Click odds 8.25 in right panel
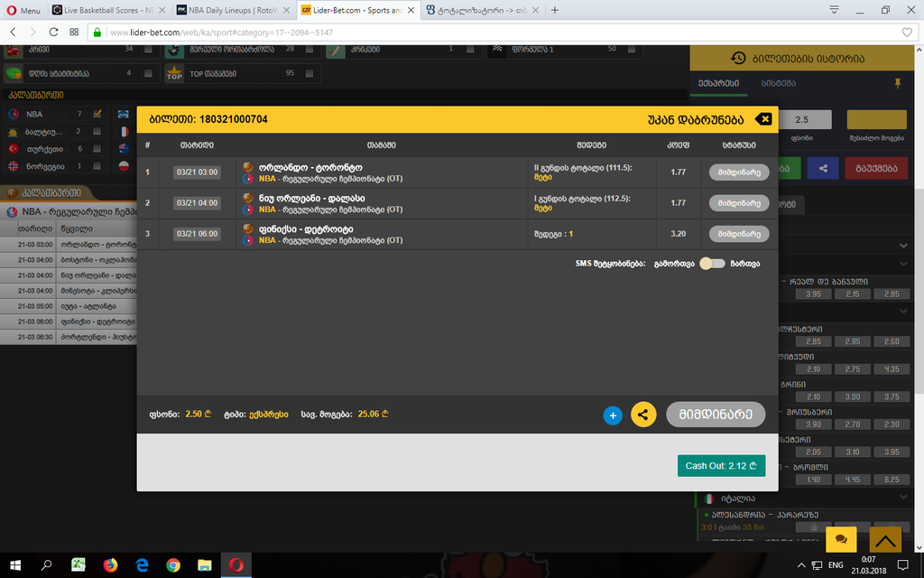Screen dimensions: 924x578 pyautogui.click(x=892, y=480)
